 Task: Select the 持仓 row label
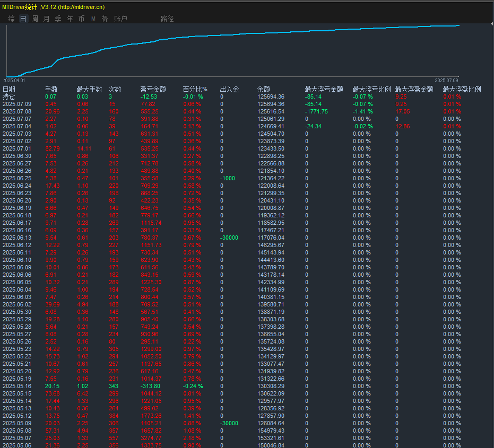(x=9, y=96)
